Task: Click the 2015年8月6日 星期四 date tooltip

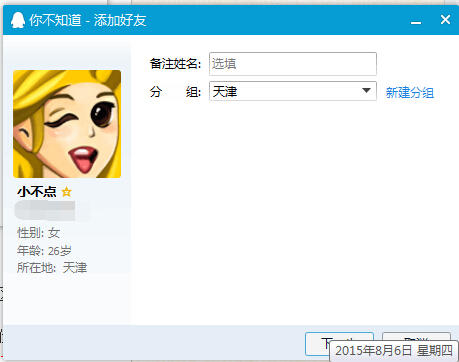Action: [x=394, y=351]
